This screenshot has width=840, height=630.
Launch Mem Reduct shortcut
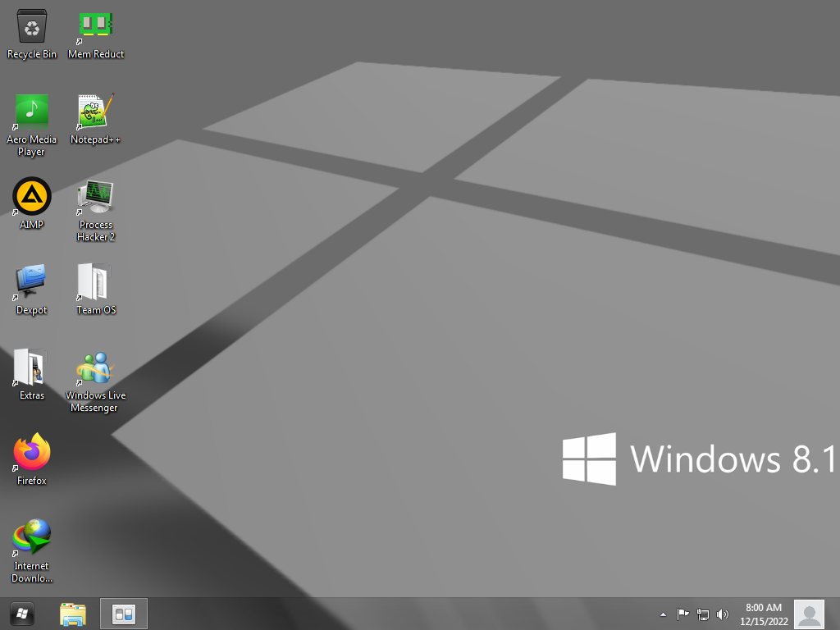point(95,26)
